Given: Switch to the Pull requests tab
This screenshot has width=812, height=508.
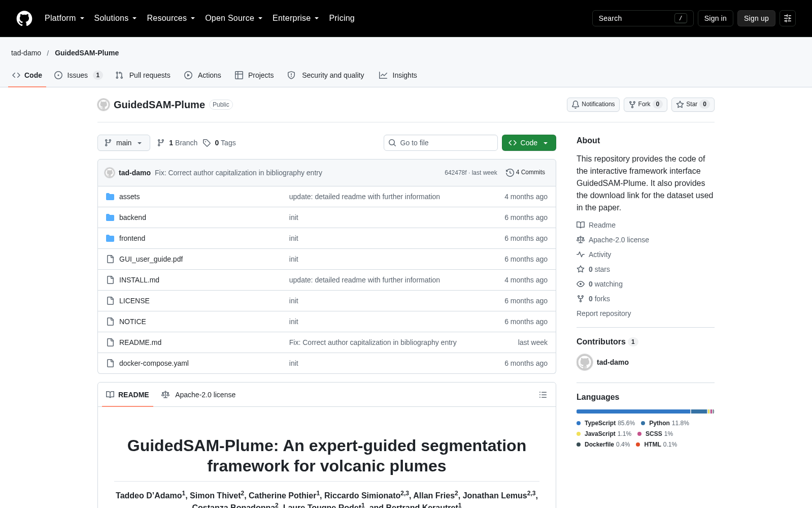Looking at the screenshot, I should coord(143,75).
